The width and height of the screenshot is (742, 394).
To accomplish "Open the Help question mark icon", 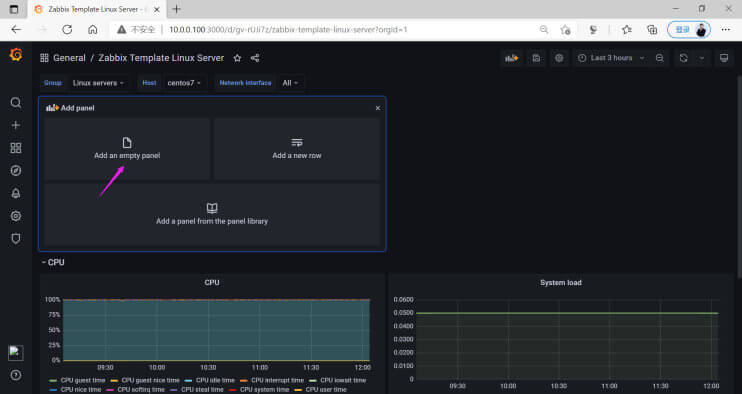I will tap(16, 375).
